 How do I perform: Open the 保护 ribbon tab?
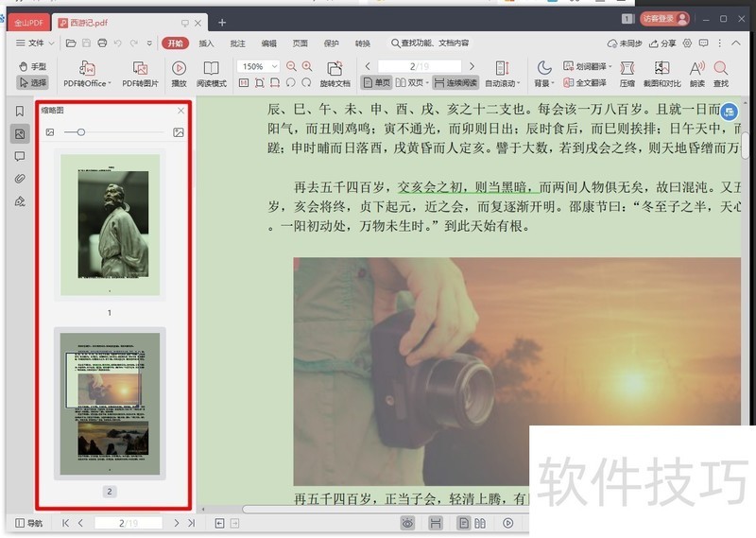[331, 43]
